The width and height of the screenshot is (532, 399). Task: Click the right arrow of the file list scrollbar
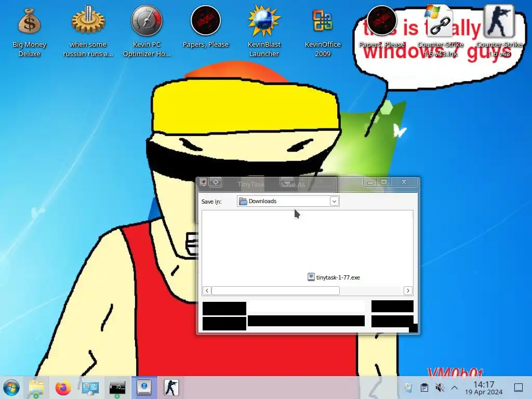pyautogui.click(x=408, y=291)
